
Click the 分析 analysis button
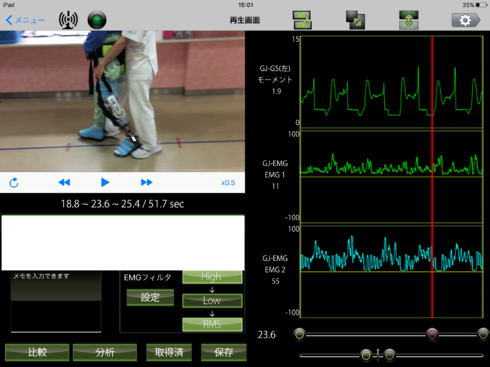click(x=105, y=352)
